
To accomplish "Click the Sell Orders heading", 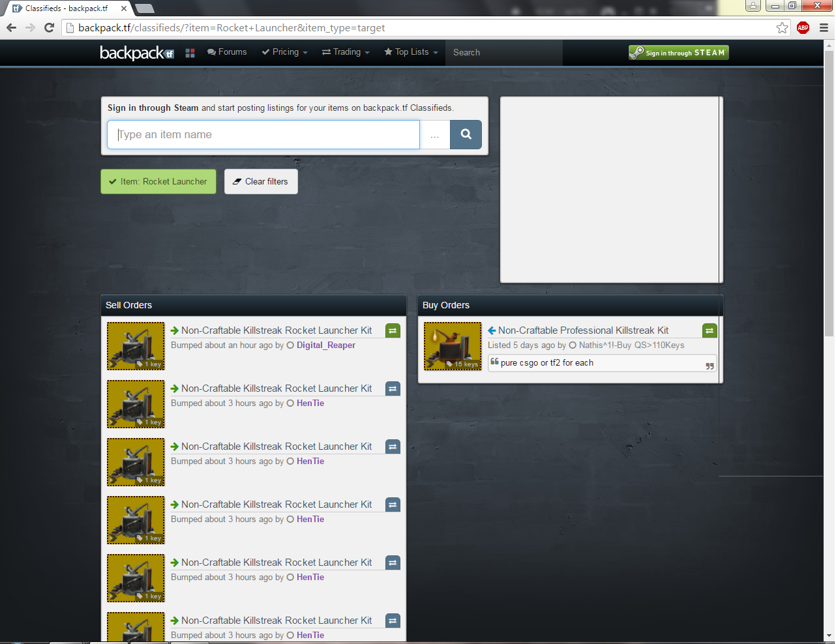I will pos(129,305).
